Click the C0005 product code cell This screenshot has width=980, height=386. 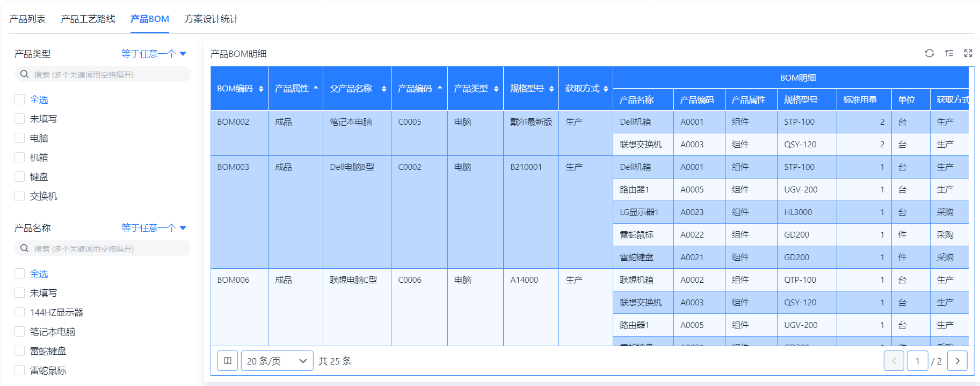(x=419, y=133)
